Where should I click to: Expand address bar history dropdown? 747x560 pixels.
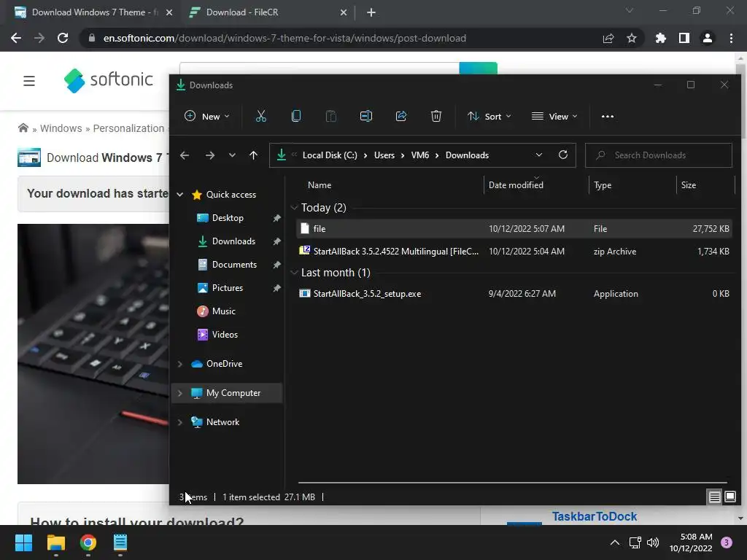pyautogui.click(x=539, y=155)
